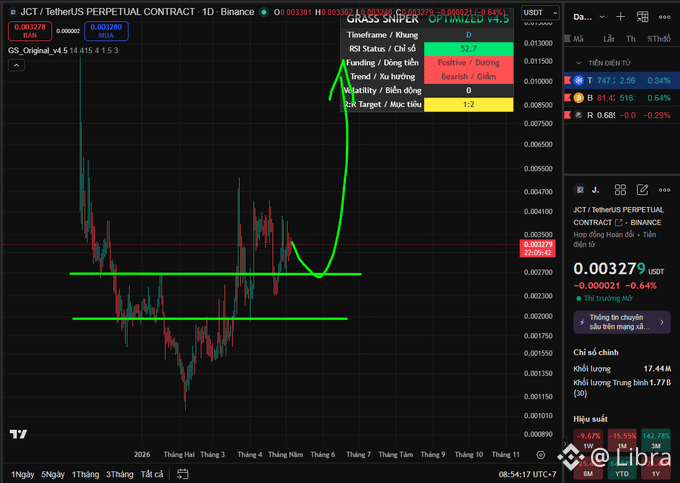Screen dimensions: 680x483
Task: Click the Chỉ số chính heading
Action: click(596, 352)
